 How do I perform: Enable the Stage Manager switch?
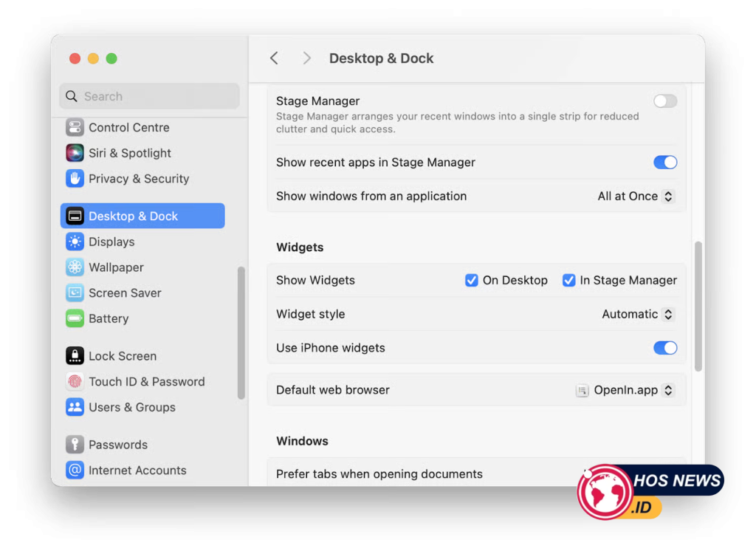[665, 101]
